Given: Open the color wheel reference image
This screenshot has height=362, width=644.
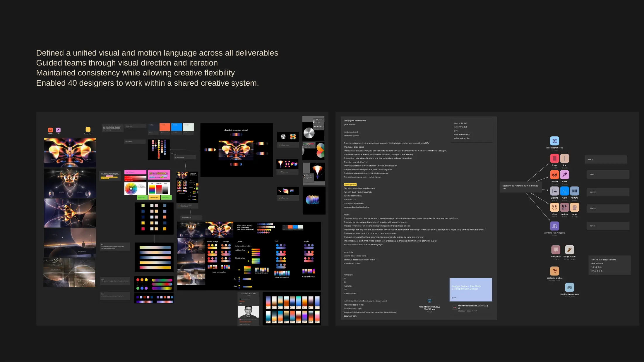Looking at the screenshot, I should click(x=135, y=189).
